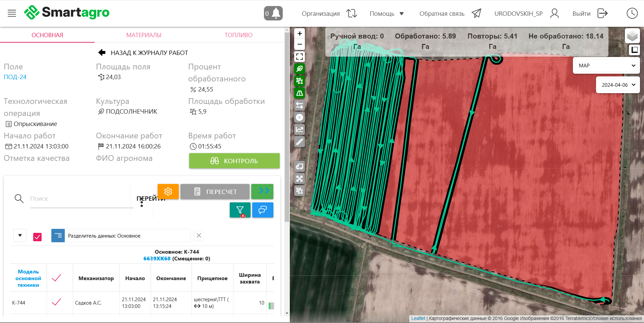The height and width of the screenshot is (323, 644).
Task: Open the chart graph map tool
Action: pos(300,130)
